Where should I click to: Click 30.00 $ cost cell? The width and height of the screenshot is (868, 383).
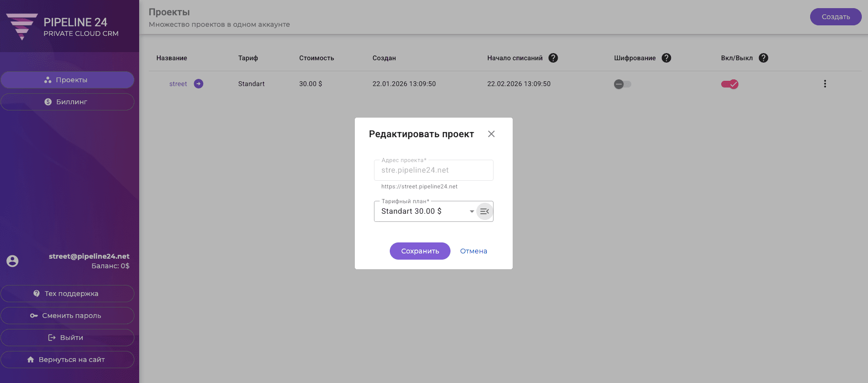tap(310, 84)
